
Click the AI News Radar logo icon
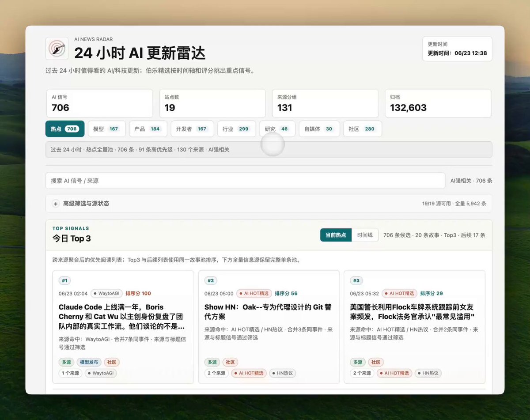[x=57, y=48]
